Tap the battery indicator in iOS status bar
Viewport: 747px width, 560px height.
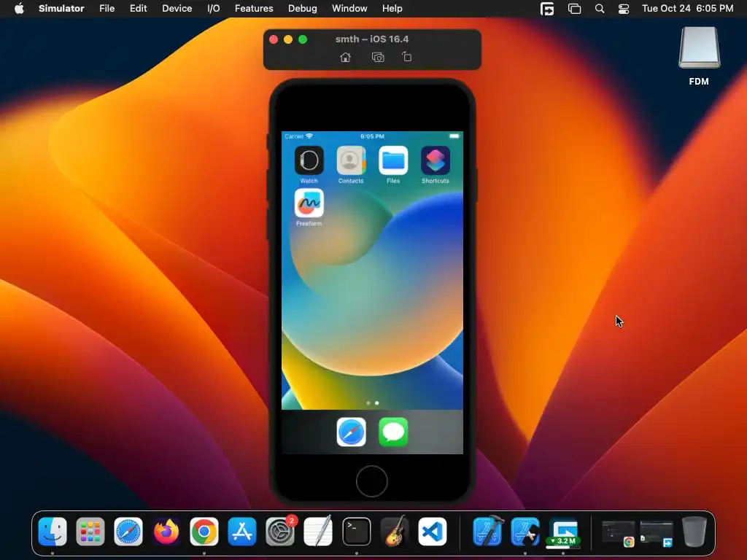coord(454,136)
